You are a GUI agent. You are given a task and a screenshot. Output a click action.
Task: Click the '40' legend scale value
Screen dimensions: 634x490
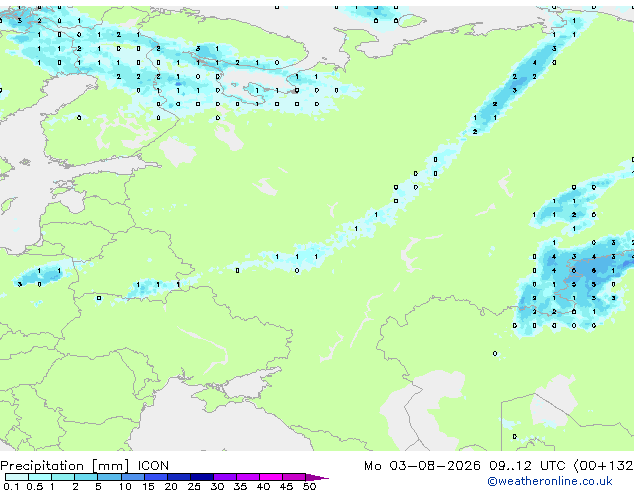[263, 486]
